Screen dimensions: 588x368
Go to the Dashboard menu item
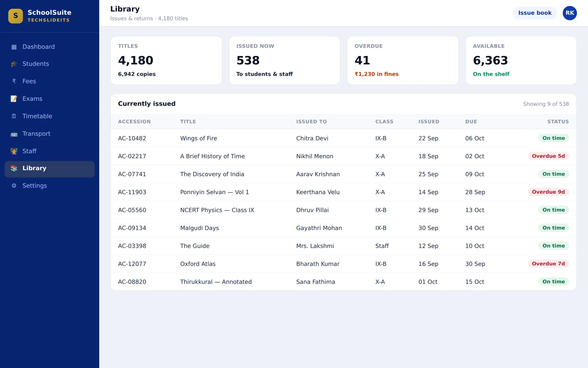click(50, 47)
